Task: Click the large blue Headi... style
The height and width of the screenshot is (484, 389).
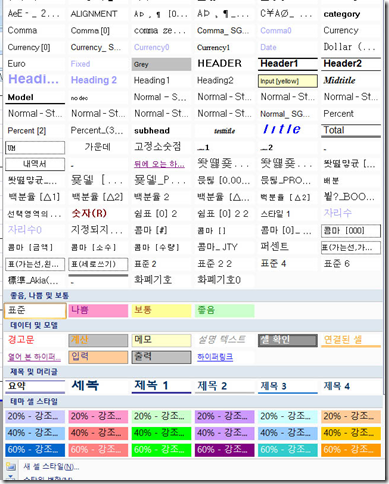Action: tap(35, 80)
